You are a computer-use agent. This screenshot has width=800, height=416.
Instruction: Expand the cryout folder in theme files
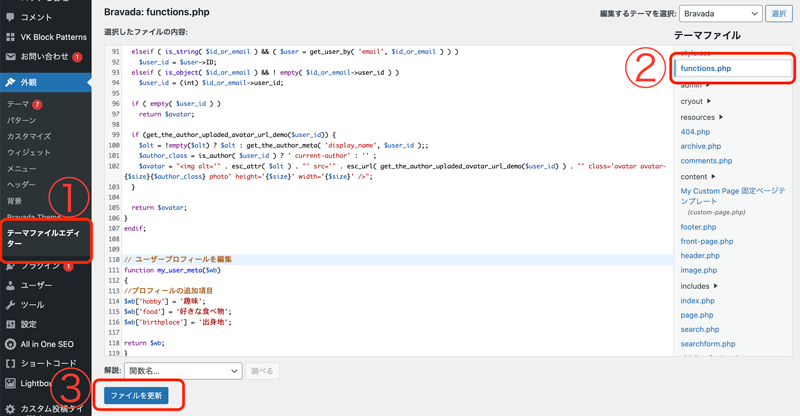696,101
